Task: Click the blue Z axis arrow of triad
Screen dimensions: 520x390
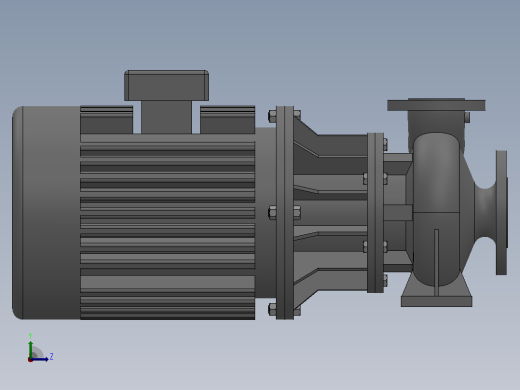Action: coord(40,359)
